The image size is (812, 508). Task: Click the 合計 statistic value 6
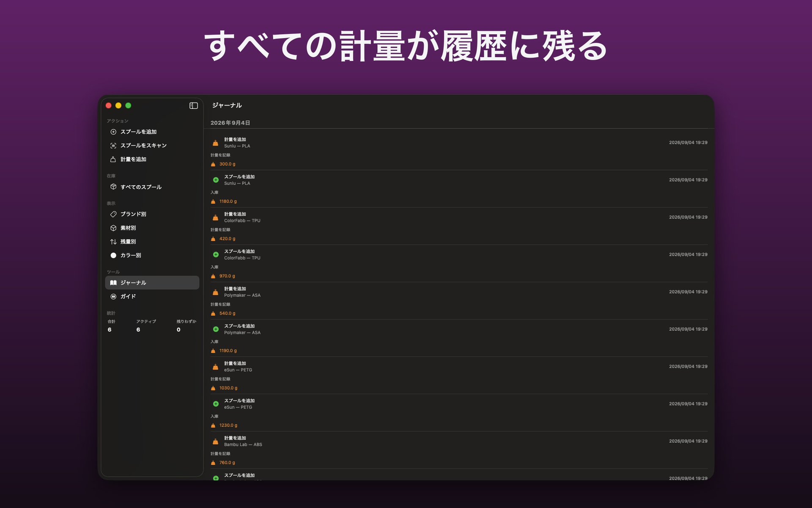tap(110, 330)
